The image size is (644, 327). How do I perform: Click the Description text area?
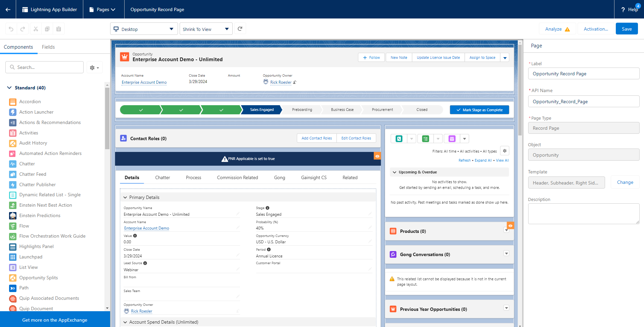583,213
